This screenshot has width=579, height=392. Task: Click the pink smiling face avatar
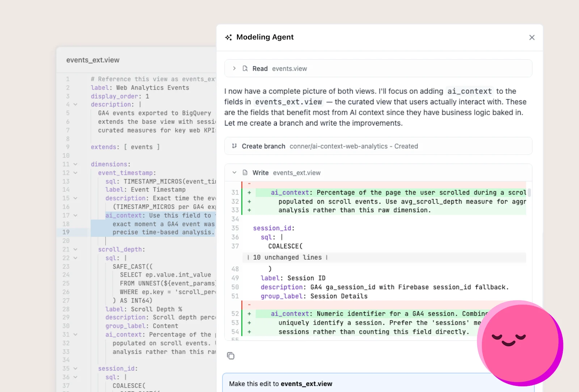520,343
